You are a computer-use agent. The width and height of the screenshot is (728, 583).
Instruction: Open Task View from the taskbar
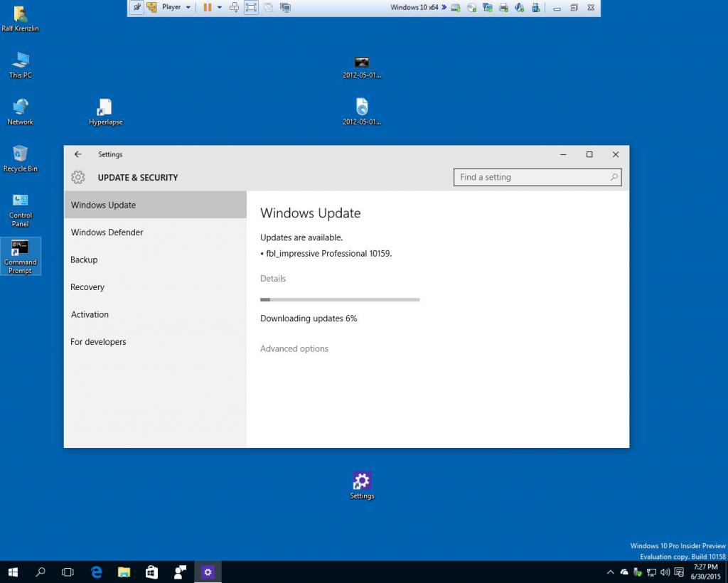[68, 572]
